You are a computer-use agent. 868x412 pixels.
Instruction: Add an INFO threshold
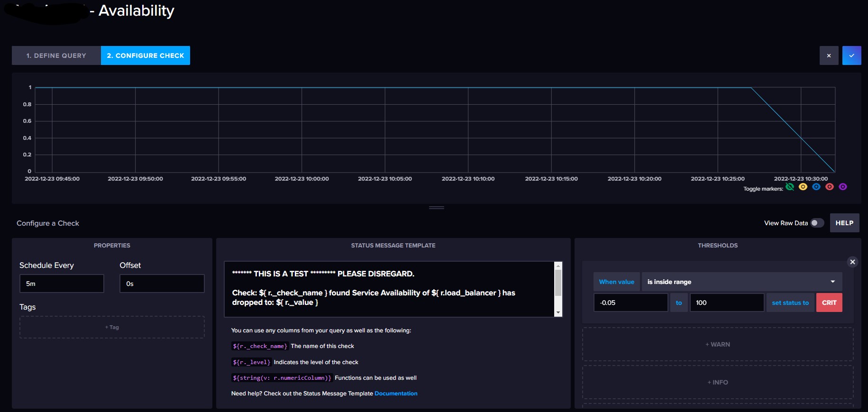[x=718, y=382]
